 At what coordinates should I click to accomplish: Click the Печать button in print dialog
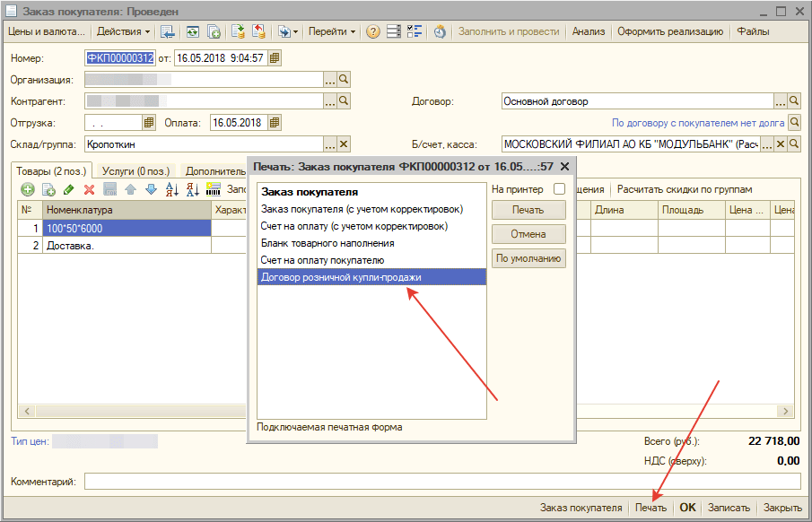click(x=528, y=210)
